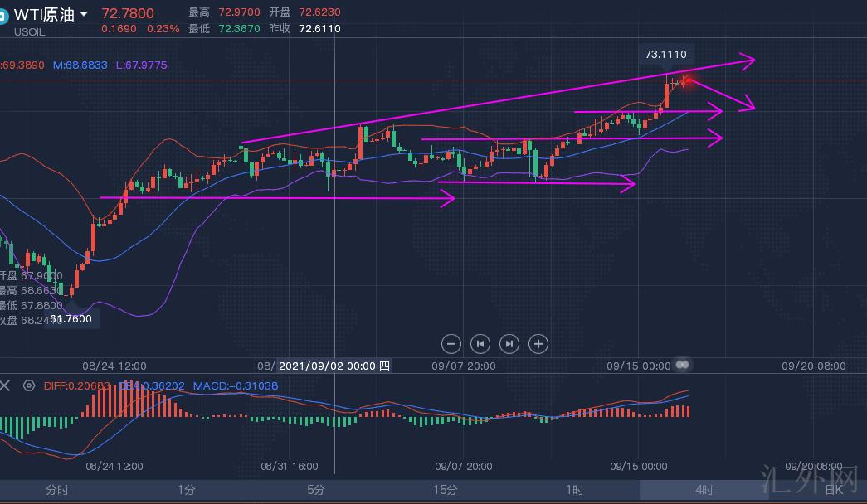The height and width of the screenshot is (504, 867).
Task: Step chart forward to next candles
Action: [x=509, y=343]
